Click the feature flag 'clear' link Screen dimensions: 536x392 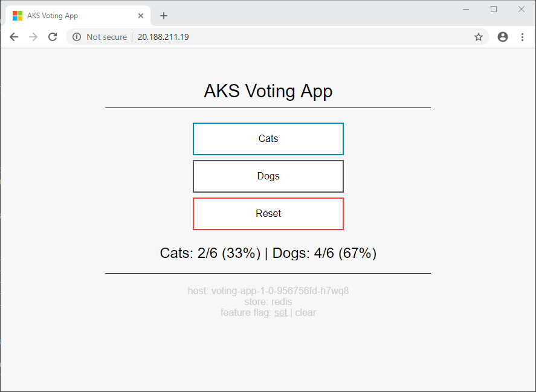(306, 313)
